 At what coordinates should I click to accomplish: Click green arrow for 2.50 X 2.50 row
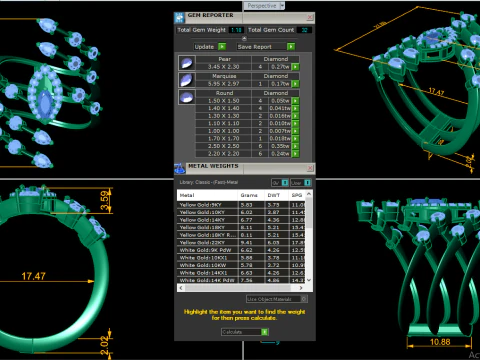pyautogui.click(x=295, y=146)
